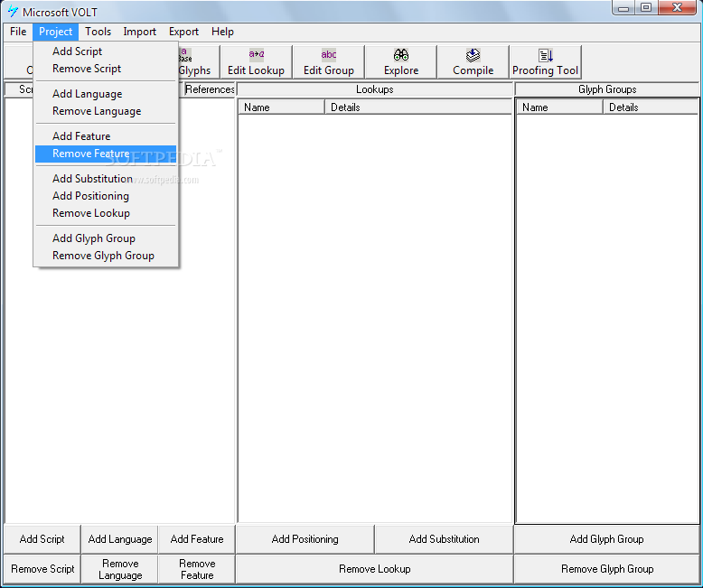The width and height of the screenshot is (703, 588).
Task: Open the Help menu
Action: (x=222, y=32)
